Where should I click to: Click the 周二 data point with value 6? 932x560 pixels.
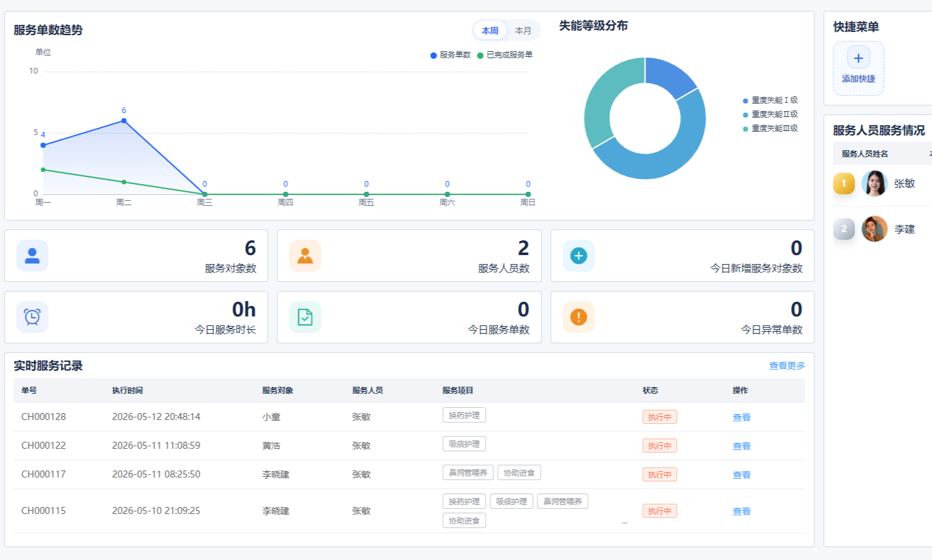pyautogui.click(x=124, y=120)
